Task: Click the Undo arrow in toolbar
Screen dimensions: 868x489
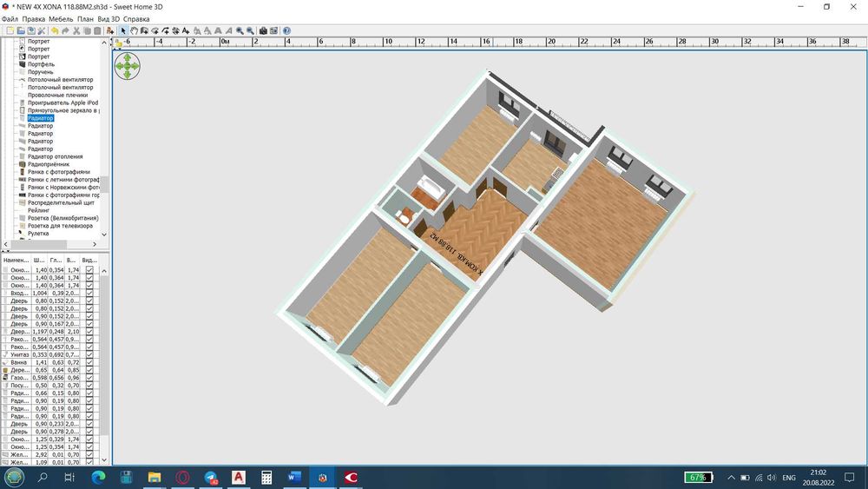Action: [56, 30]
